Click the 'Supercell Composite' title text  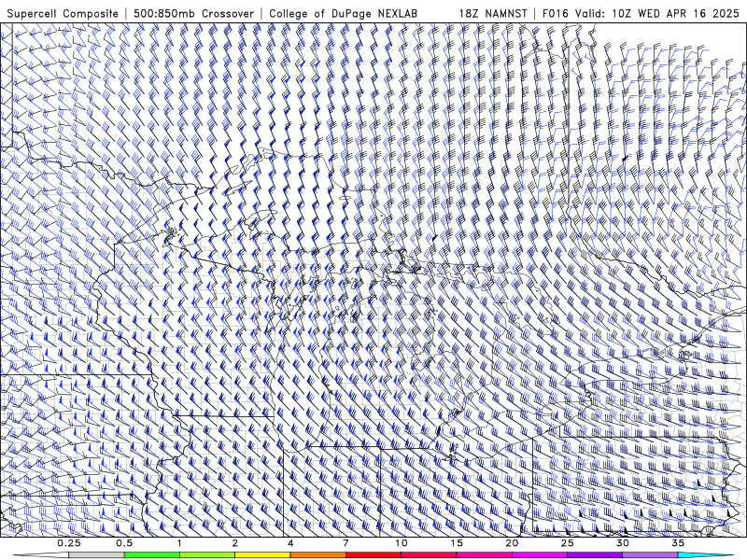point(63,13)
